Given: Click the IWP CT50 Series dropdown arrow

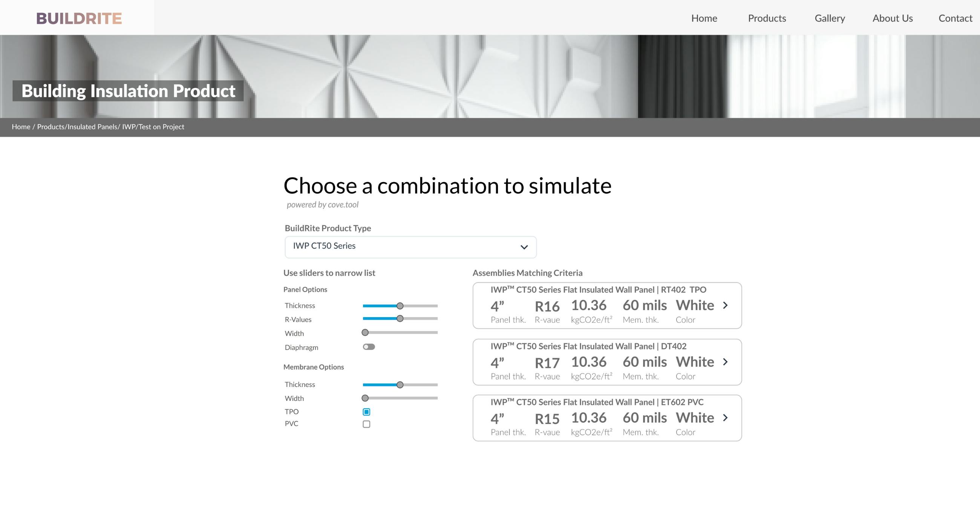Looking at the screenshot, I should click(524, 247).
